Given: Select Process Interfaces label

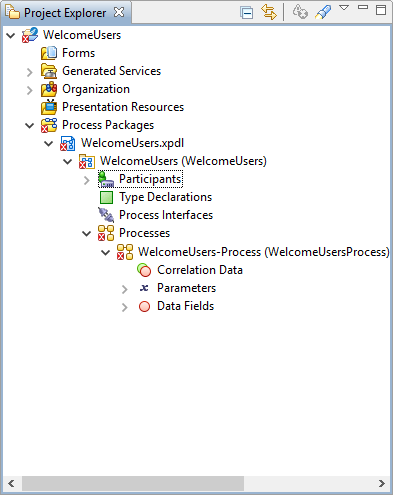Looking at the screenshot, I should point(166,215).
